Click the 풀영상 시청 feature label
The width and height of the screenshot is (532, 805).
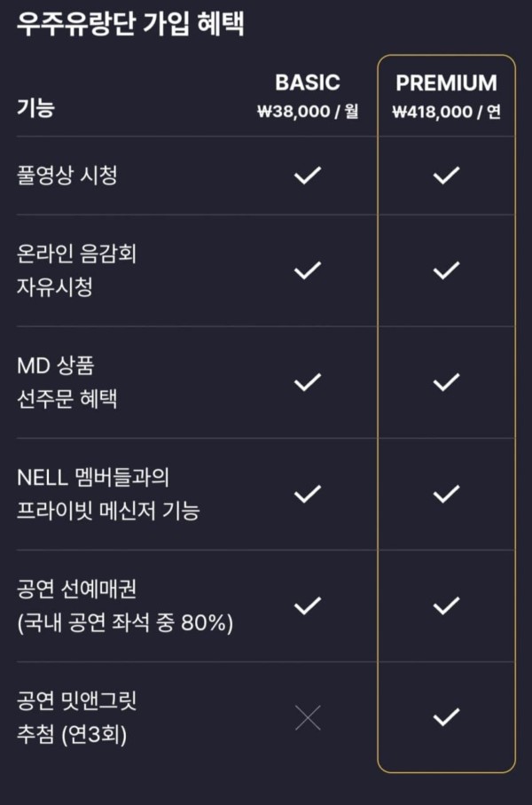[67, 176]
